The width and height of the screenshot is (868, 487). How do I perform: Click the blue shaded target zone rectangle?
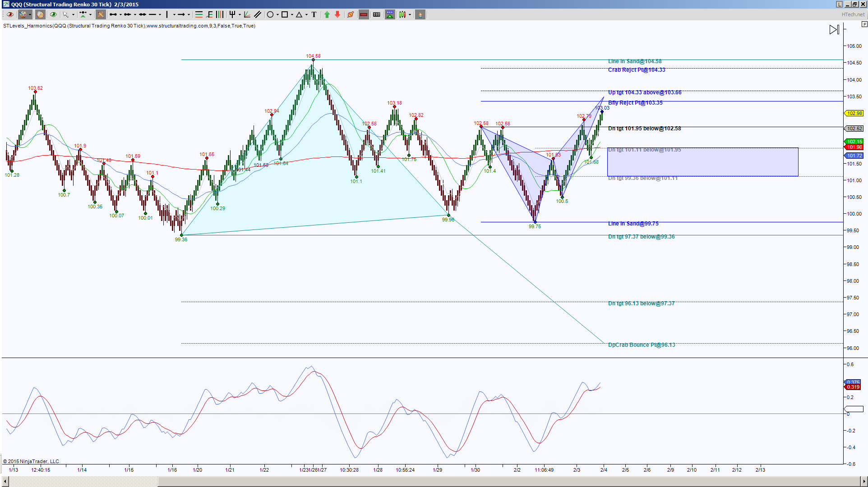(x=702, y=162)
